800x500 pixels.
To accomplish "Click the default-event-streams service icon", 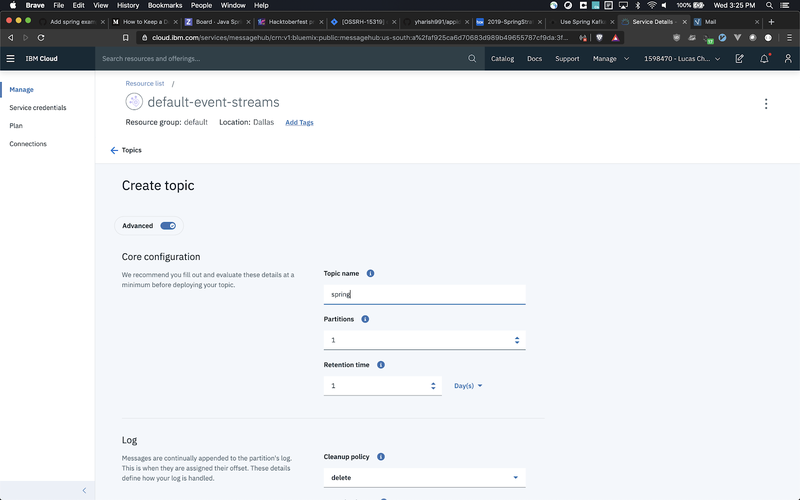I will (134, 102).
